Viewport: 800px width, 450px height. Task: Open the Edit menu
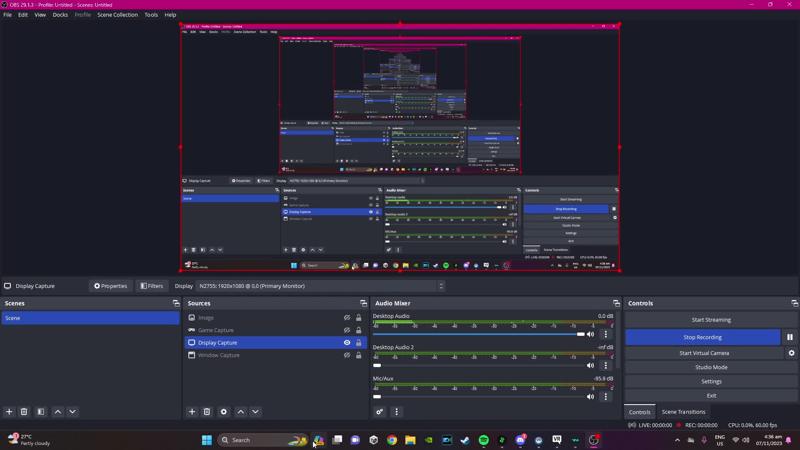pyautogui.click(x=23, y=15)
